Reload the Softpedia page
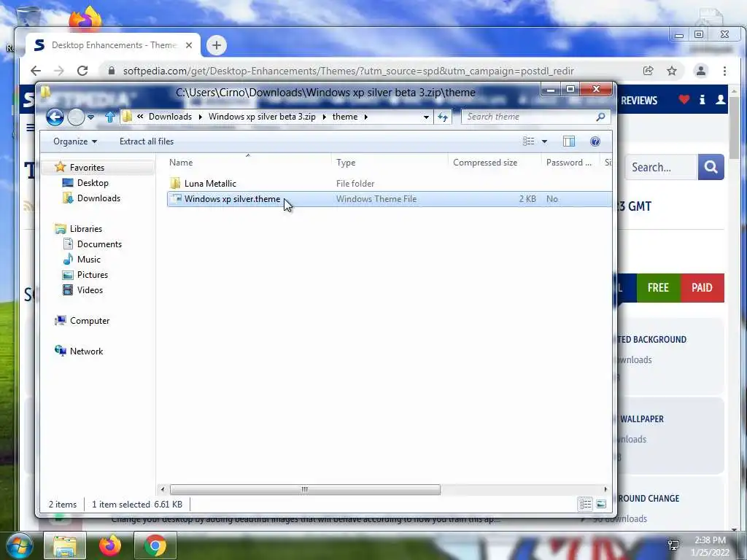747x560 pixels. 82,71
